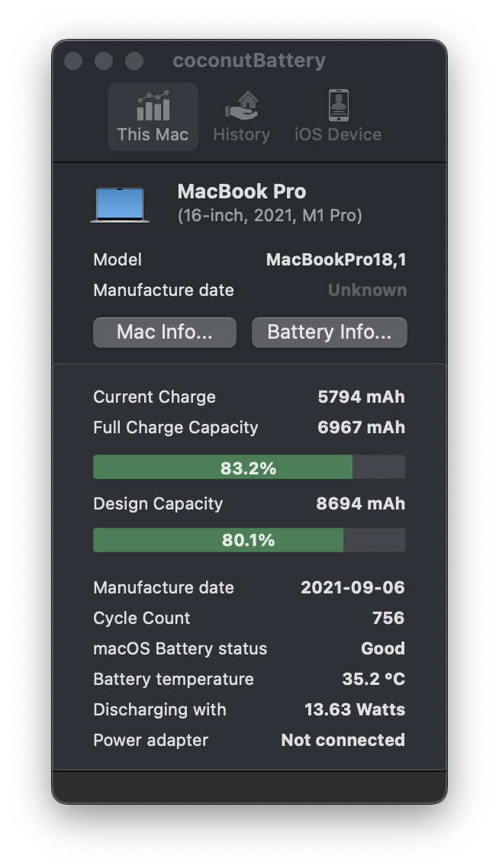Click the Unknown manufacture date text
This screenshot has width=499, height=868.
click(x=367, y=290)
